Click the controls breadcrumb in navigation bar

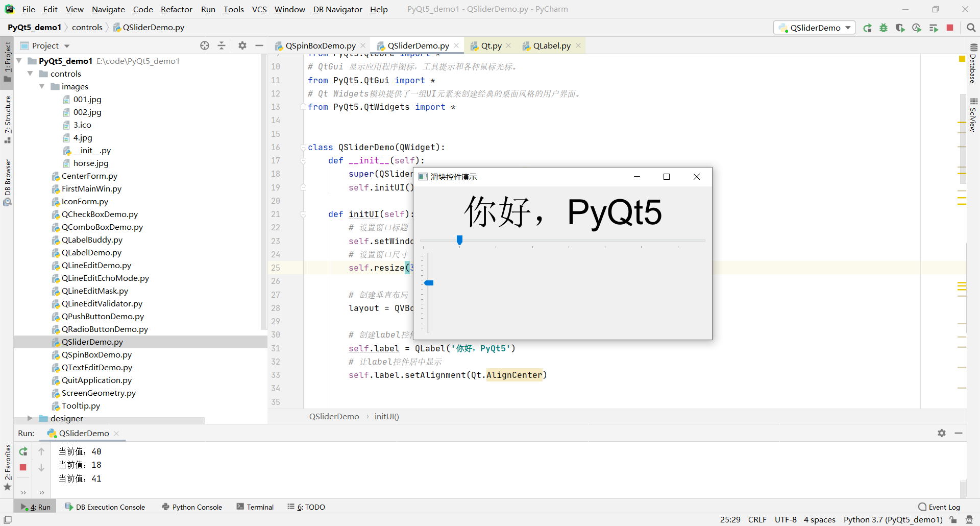(x=87, y=27)
